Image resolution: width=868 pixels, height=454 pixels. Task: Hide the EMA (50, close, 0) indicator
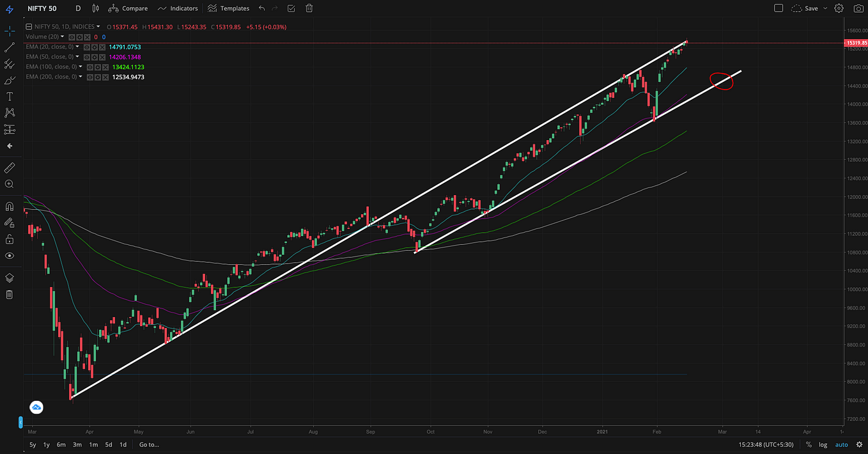87,57
